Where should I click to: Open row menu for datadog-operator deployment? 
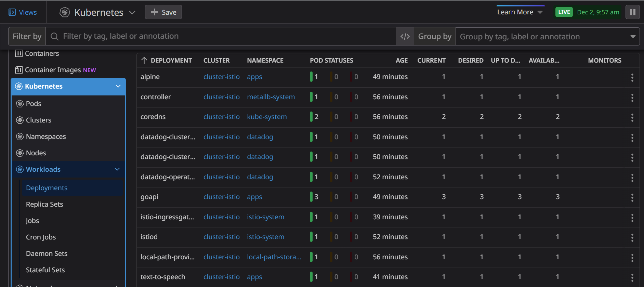coord(632,178)
